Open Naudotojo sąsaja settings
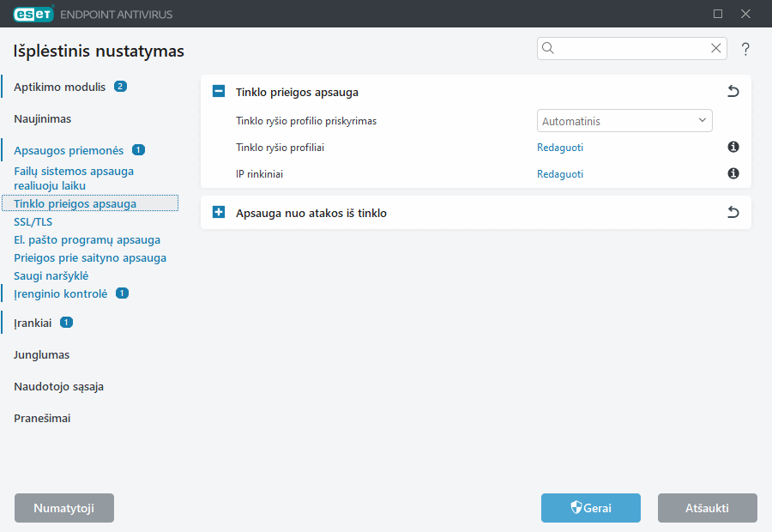Image resolution: width=772 pixels, height=532 pixels. tap(58, 387)
